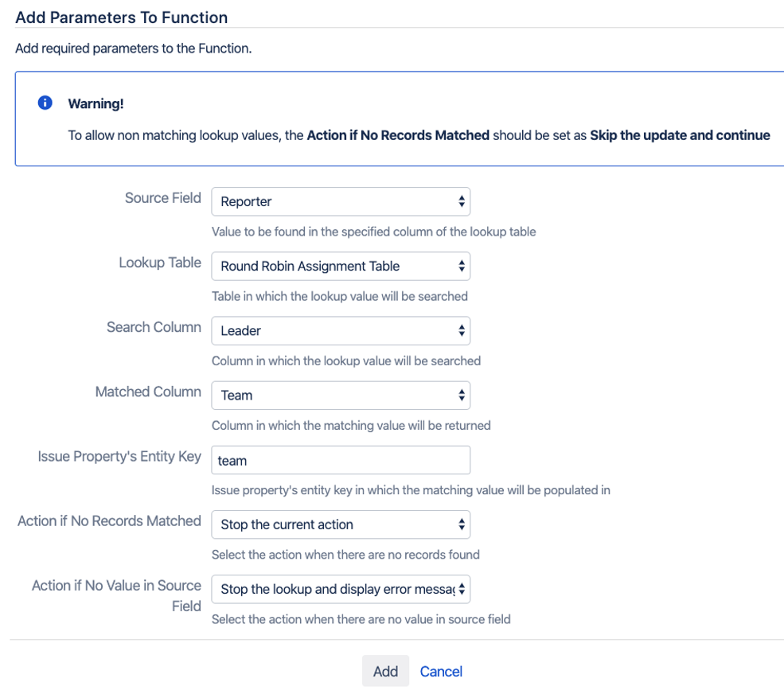
Task: Expand the Lookup Table dropdown
Action: (x=340, y=267)
